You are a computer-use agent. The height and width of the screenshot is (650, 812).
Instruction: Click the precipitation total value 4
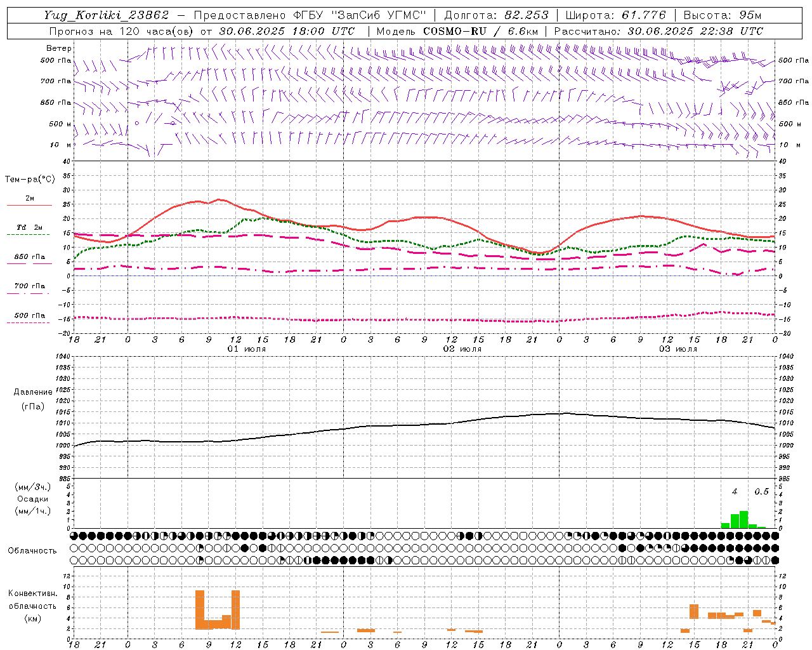tap(735, 491)
